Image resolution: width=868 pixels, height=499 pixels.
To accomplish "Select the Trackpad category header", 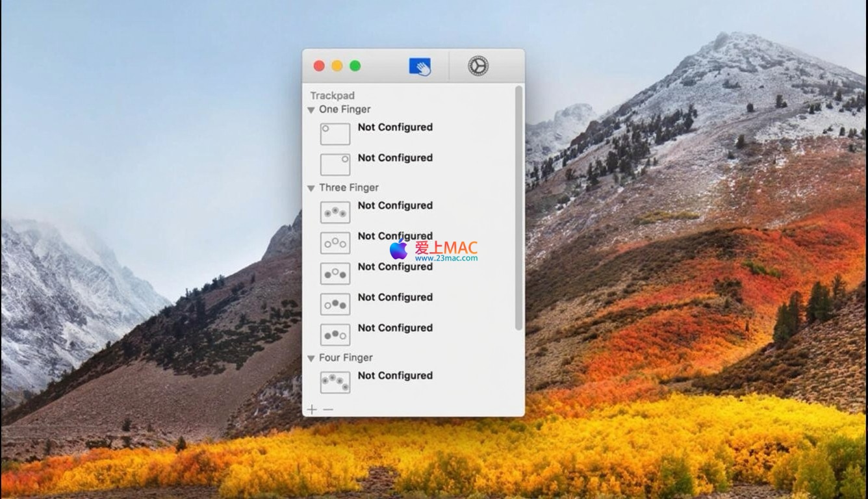I will 332,96.
